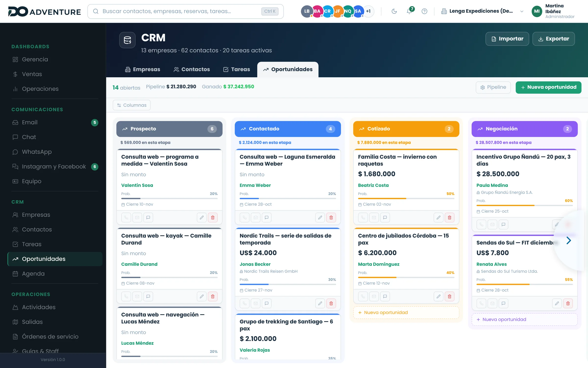This screenshot has height=368, width=588.
Task: Switch to the Tareas tab
Action: coord(237,69)
